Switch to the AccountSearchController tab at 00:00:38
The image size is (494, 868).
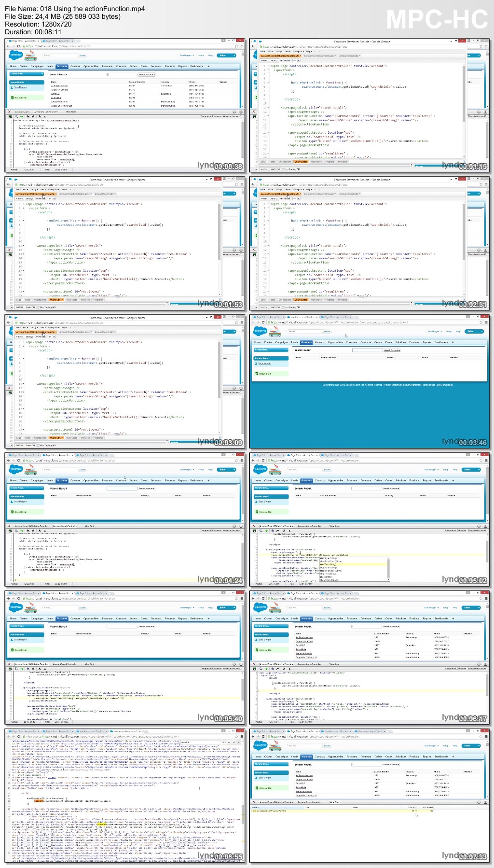coord(46,112)
